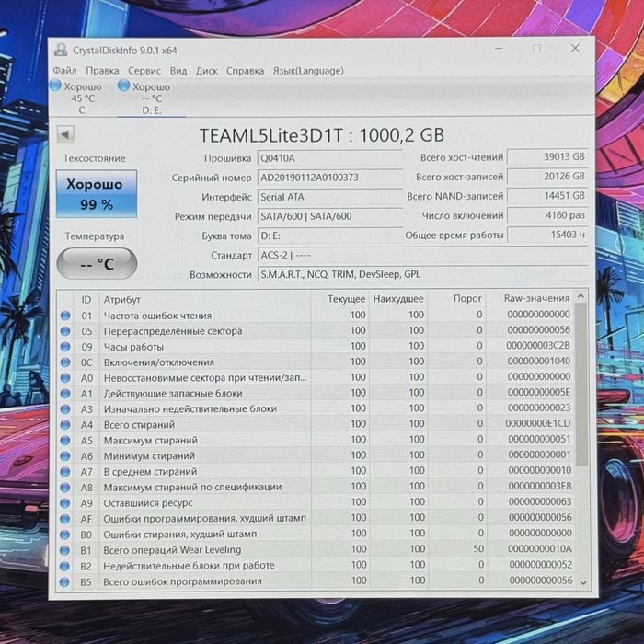Click the drive letter field D: E:
644x644 pixels.
tap(329, 236)
